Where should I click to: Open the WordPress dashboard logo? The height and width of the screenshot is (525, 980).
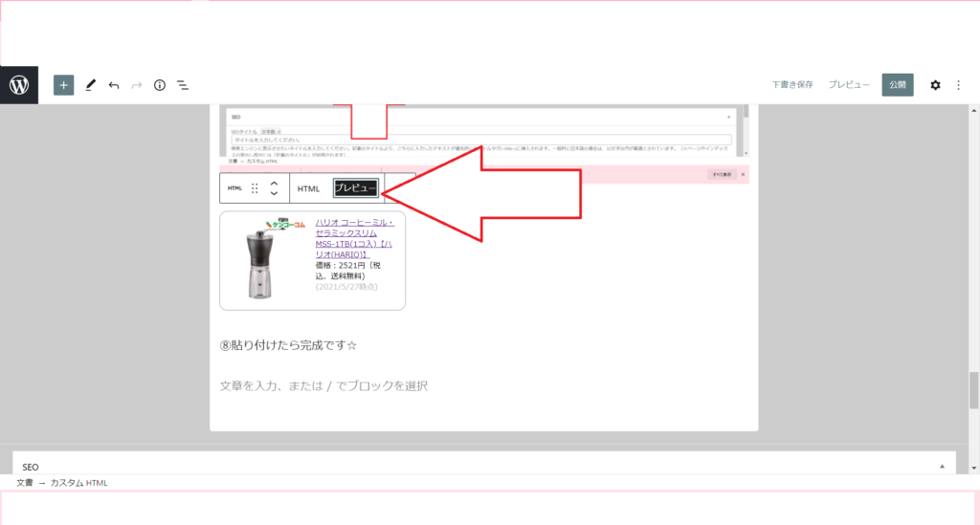pos(19,85)
